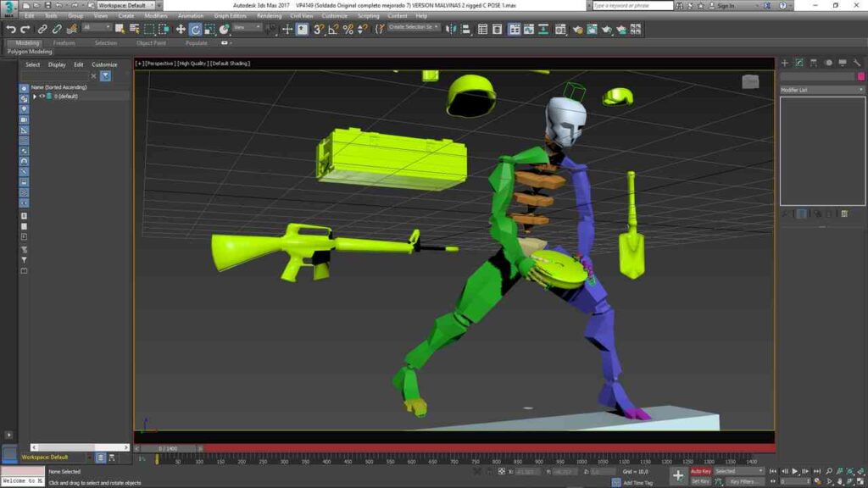The height and width of the screenshot is (488, 868).
Task: Toggle Angle Snap on the toolbar
Action: coord(335,30)
